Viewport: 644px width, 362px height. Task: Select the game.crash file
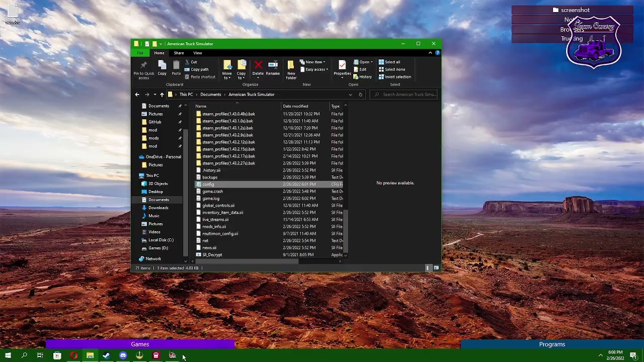[x=212, y=192]
